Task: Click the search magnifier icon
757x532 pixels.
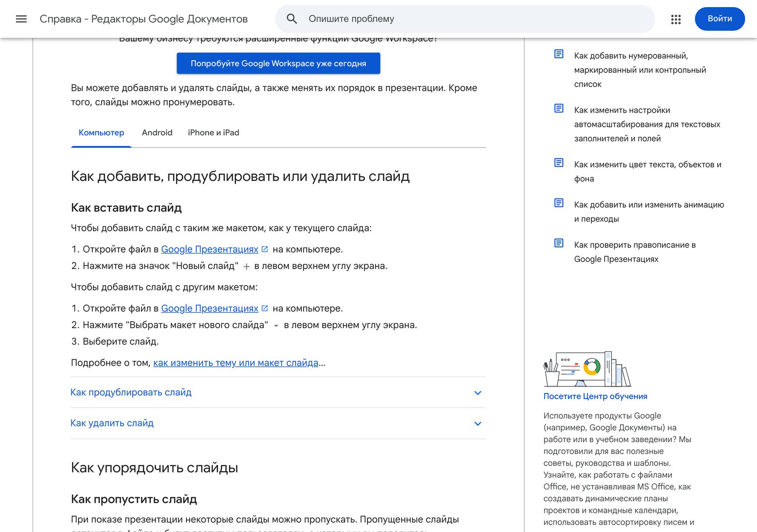Action: [x=292, y=19]
